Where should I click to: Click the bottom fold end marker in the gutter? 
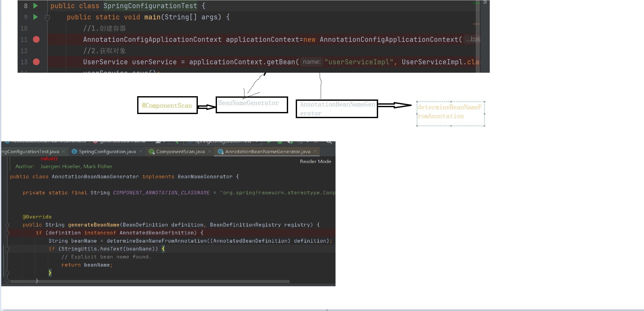pos(7,281)
